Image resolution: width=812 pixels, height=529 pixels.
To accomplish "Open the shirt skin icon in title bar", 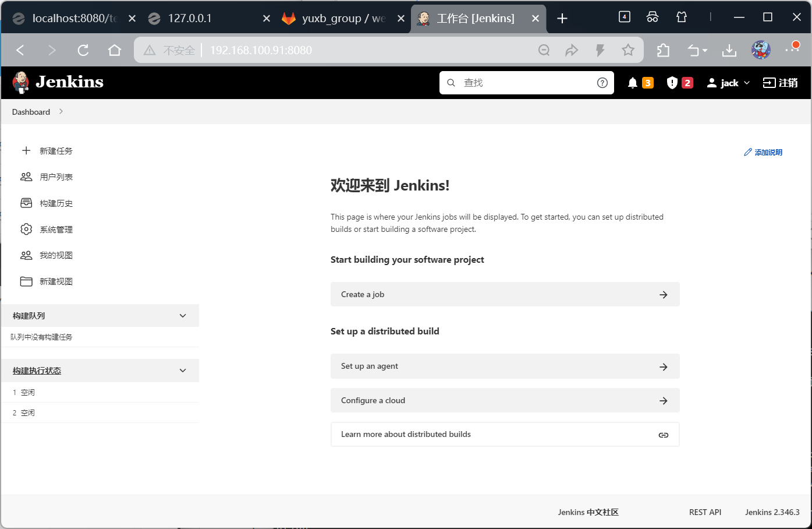I will point(682,17).
